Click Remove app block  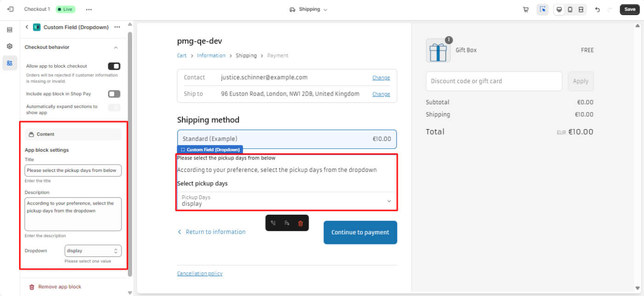(59, 287)
